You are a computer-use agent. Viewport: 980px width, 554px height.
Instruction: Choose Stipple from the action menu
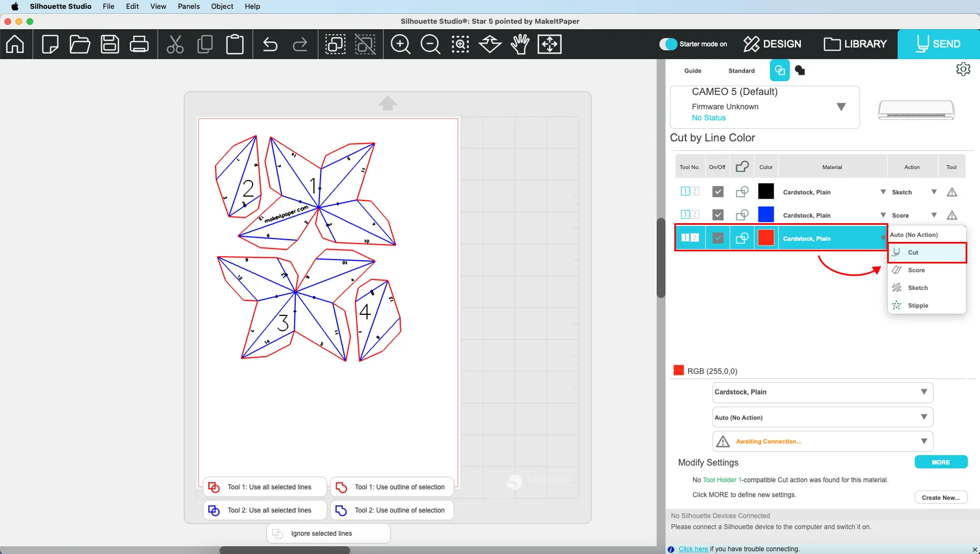(x=927, y=305)
